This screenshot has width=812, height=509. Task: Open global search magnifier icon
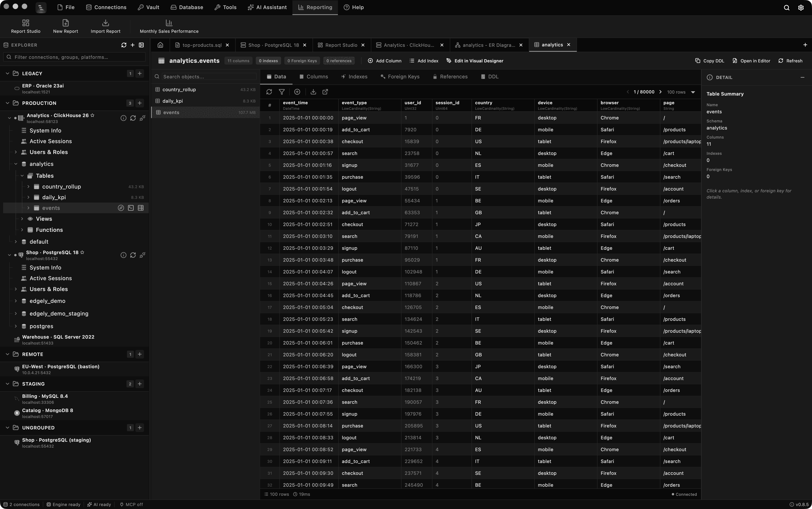point(786,8)
